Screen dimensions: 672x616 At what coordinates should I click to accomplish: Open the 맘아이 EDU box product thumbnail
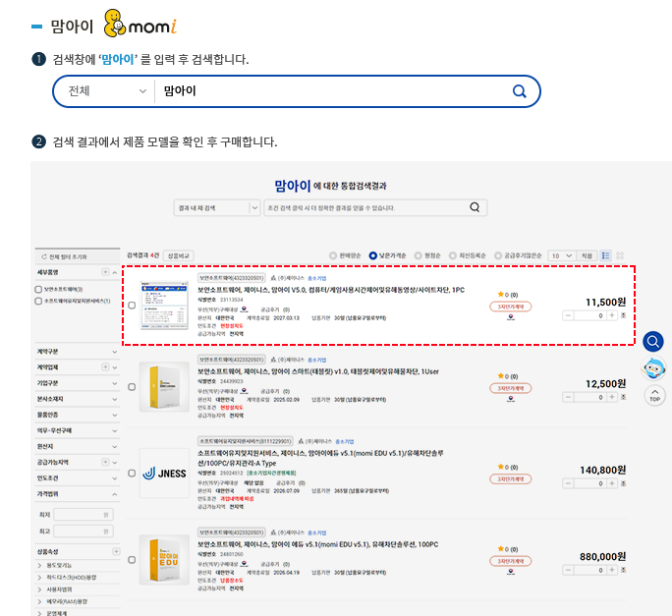[164, 560]
